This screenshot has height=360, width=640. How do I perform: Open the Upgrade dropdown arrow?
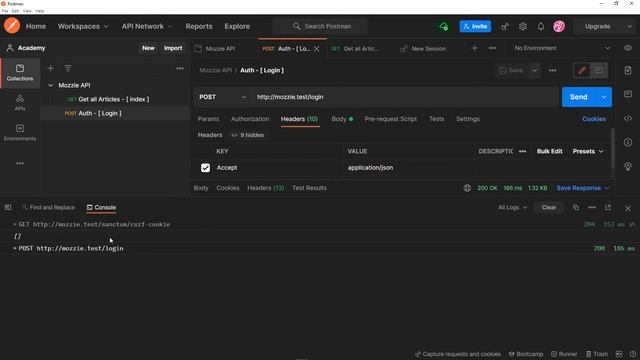coord(629,27)
